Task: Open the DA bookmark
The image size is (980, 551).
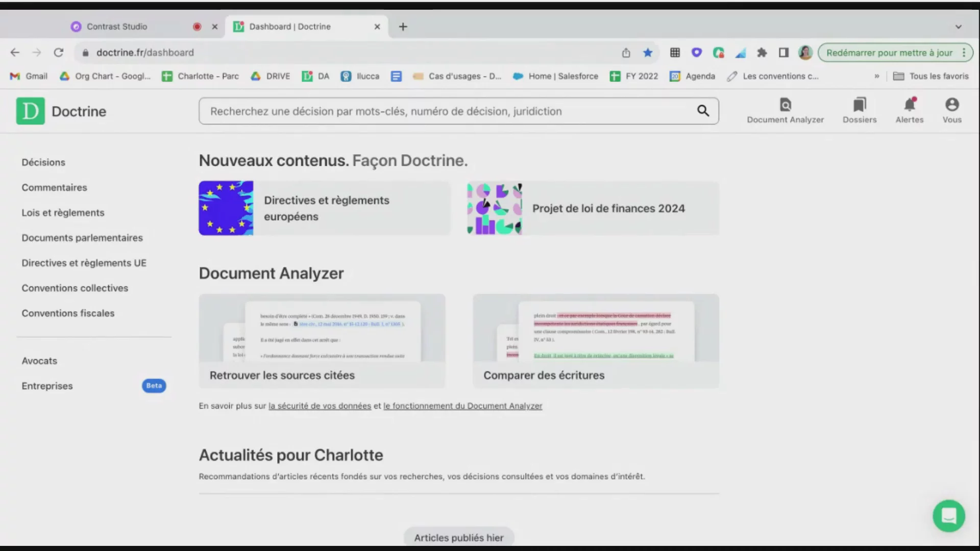Action: tap(316, 76)
